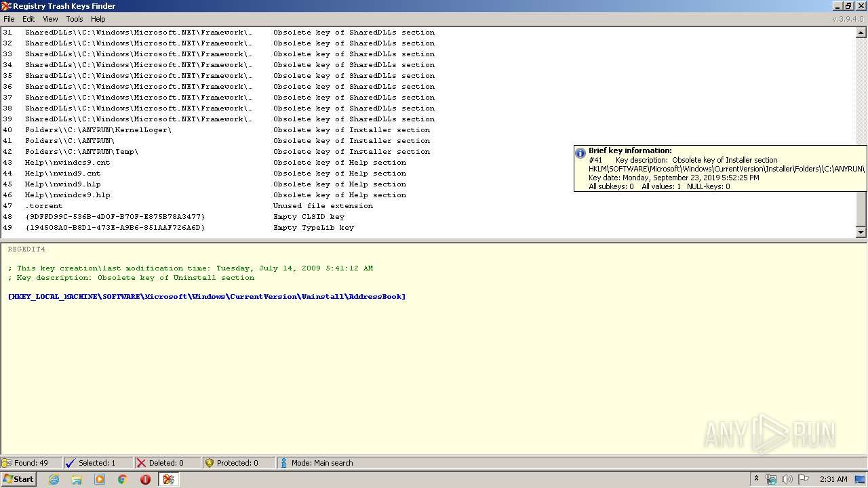Click the Action Center flag tray icon

coord(802,479)
